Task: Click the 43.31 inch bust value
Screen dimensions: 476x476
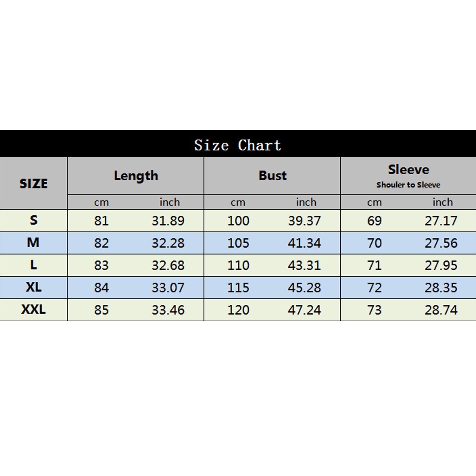Action: click(304, 265)
